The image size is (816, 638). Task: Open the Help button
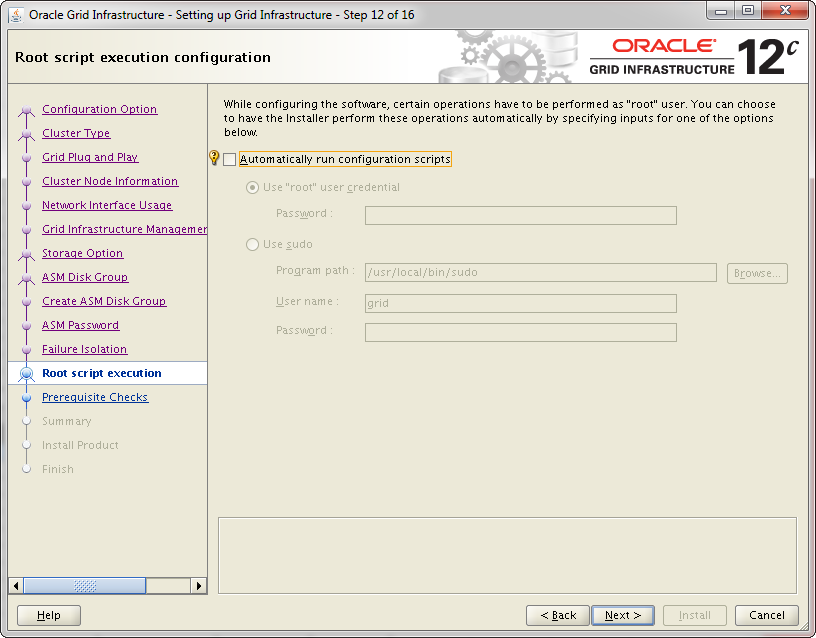[x=49, y=615]
